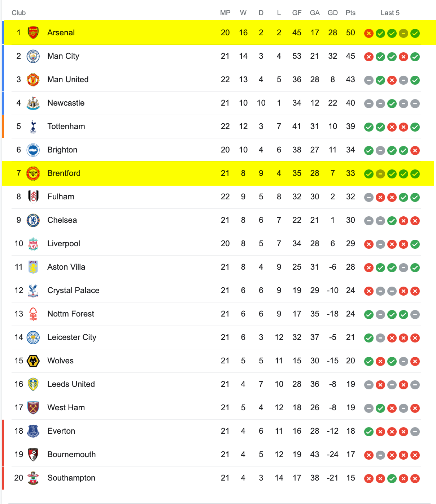Click the Newcastle club crest
The image size is (436, 504).
[33, 103]
